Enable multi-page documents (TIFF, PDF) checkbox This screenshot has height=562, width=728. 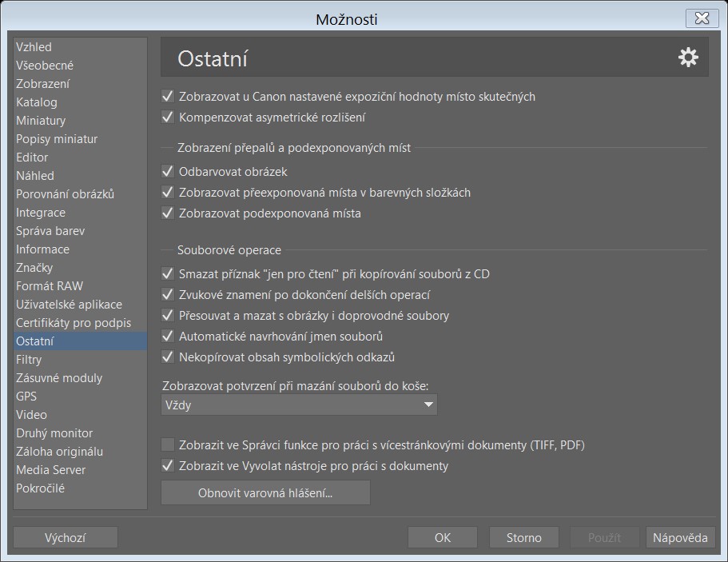[x=168, y=444]
